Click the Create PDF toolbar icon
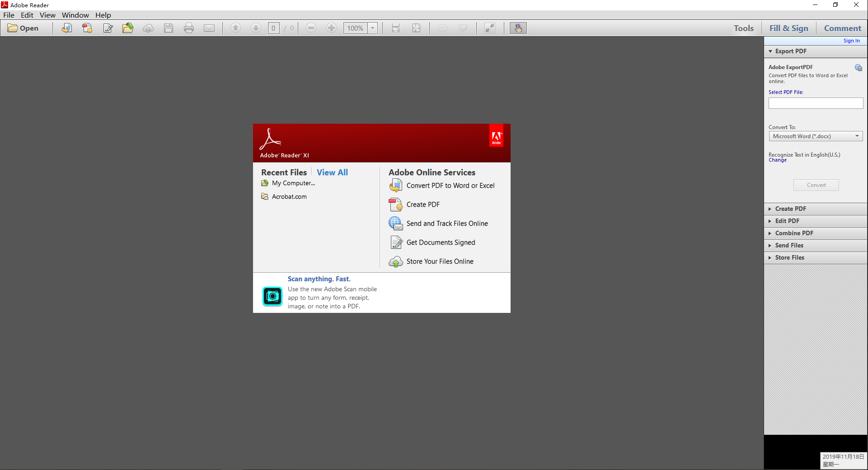 tap(87, 28)
